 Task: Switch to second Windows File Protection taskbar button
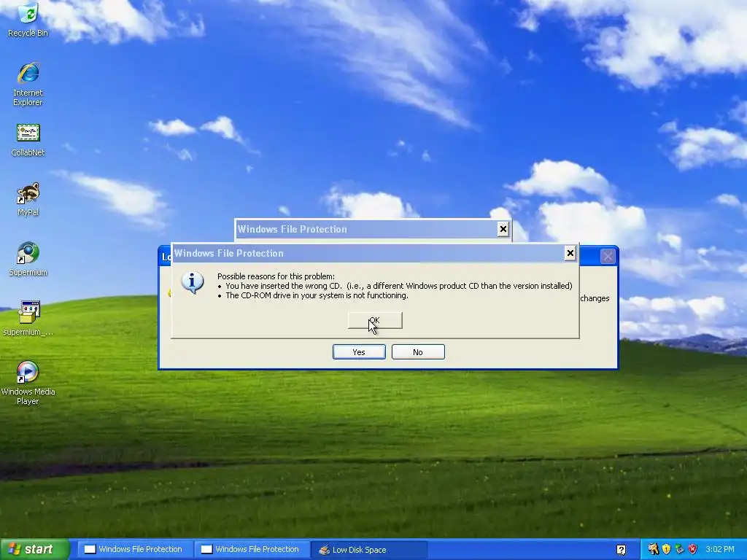pyautogui.click(x=251, y=549)
